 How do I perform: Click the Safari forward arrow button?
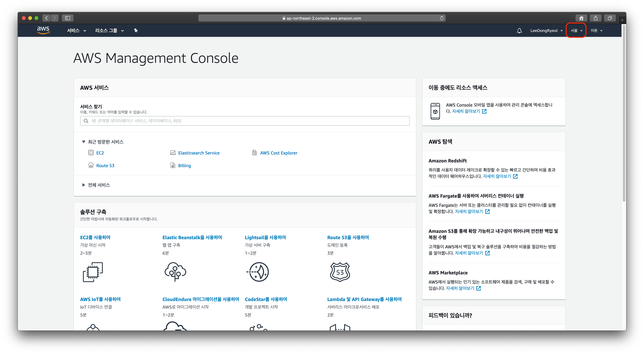pyautogui.click(x=55, y=18)
